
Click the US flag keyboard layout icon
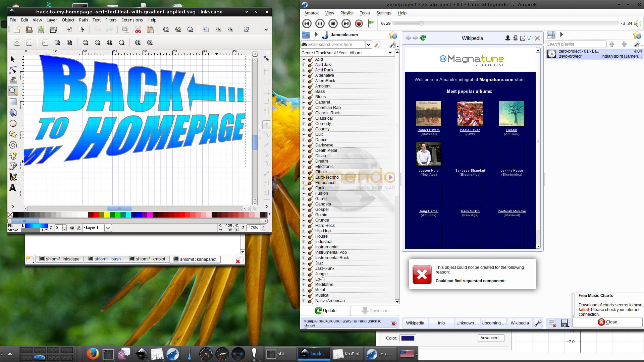(x=407, y=354)
